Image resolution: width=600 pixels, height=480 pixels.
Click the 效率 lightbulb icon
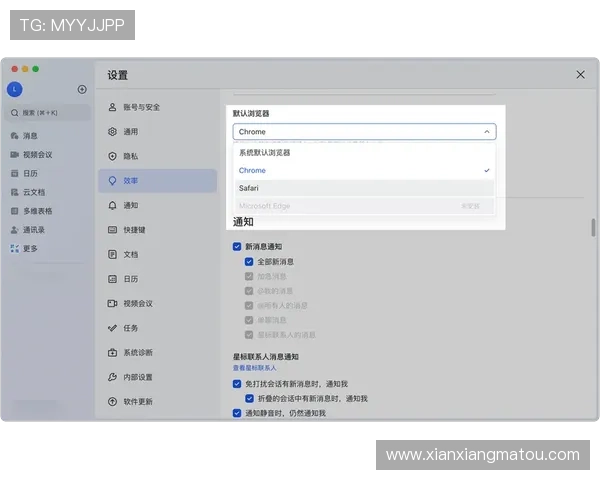112,181
